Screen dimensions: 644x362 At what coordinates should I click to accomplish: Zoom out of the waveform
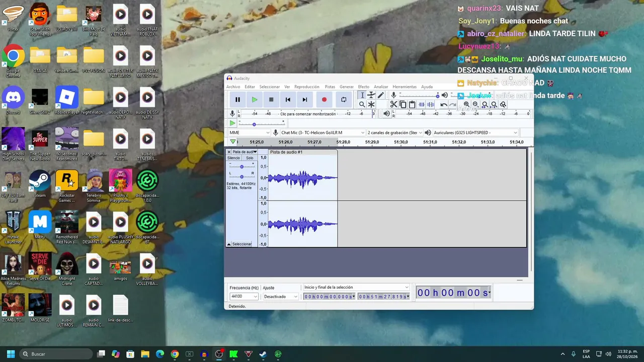click(475, 105)
